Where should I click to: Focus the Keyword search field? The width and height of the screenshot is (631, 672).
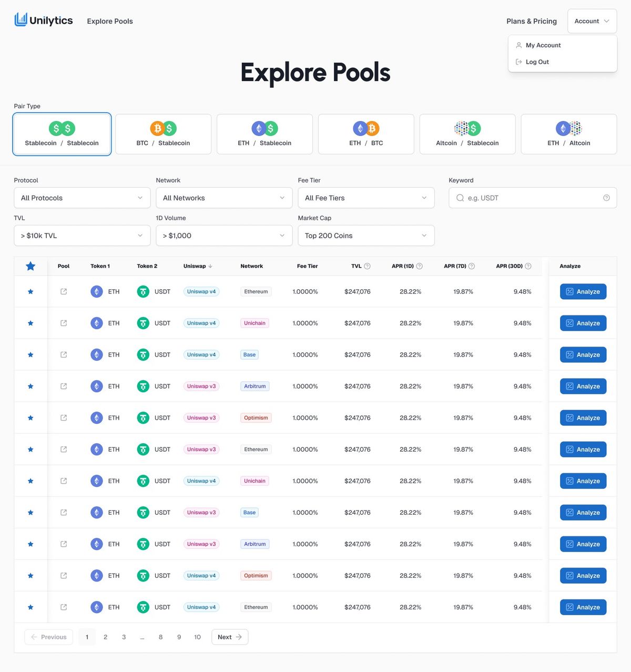click(533, 198)
